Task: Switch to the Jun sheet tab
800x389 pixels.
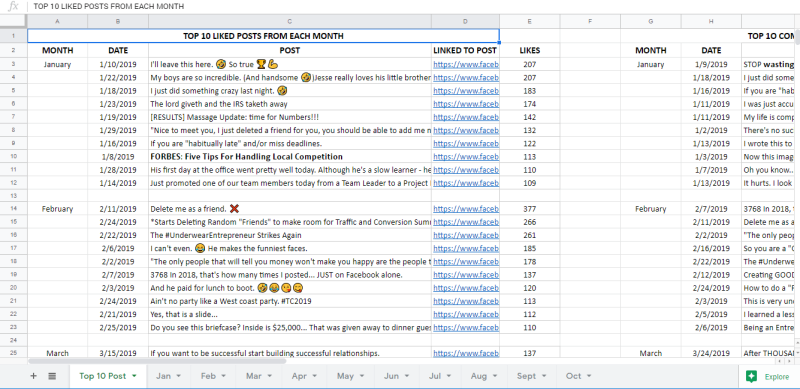Action: (x=391, y=376)
